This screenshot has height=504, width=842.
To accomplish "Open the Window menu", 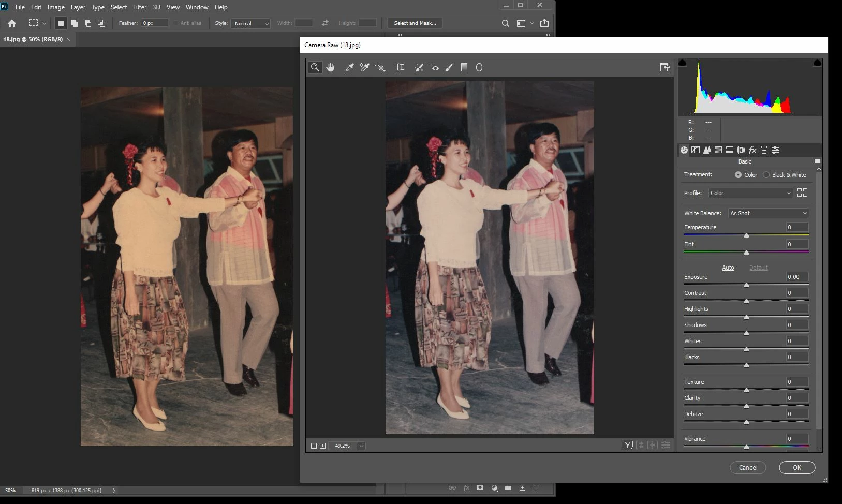I will [x=197, y=7].
